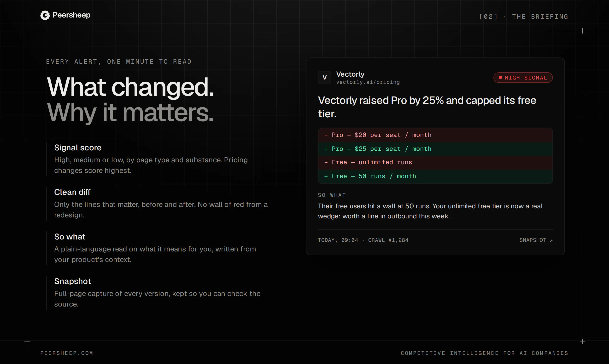The height and width of the screenshot is (364, 609).
Task: Click the red dot in HIGH SIGNAL badge
Action: pos(500,78)
